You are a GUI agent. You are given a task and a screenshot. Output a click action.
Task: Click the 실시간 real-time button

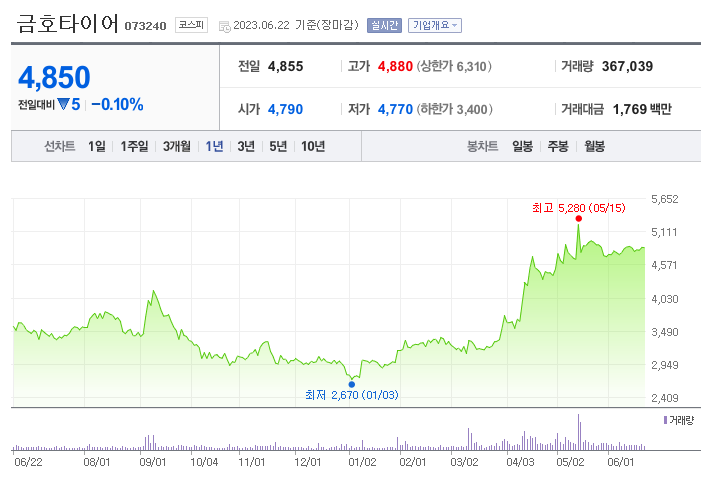(384, 25)
